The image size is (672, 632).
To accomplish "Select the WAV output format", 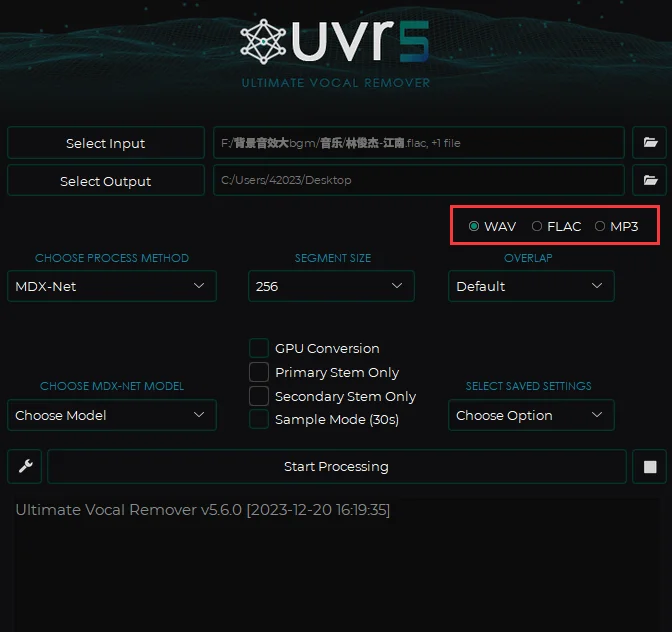I will 474,226.
